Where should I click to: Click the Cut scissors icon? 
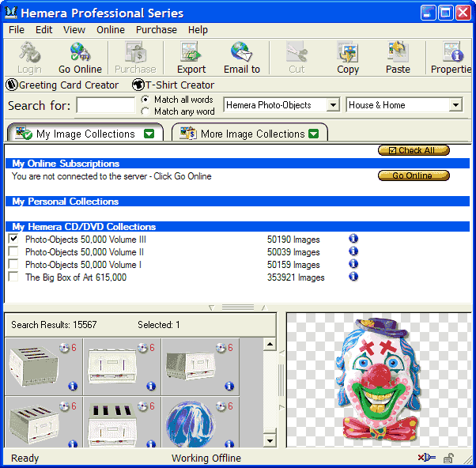[297, 52]
